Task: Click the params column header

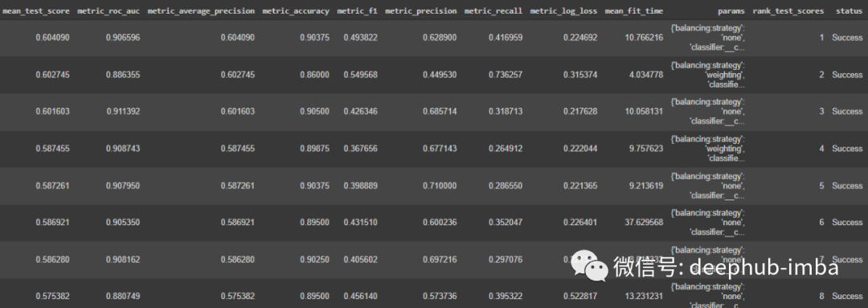Action: coord(731,11)
